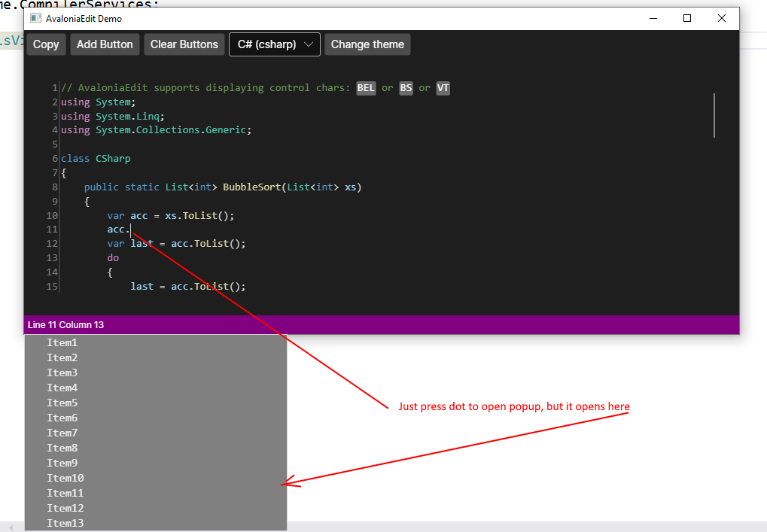This screenshot has height=532, width=767.
Task: Click the Add Button button
Action: click(105, 44)
